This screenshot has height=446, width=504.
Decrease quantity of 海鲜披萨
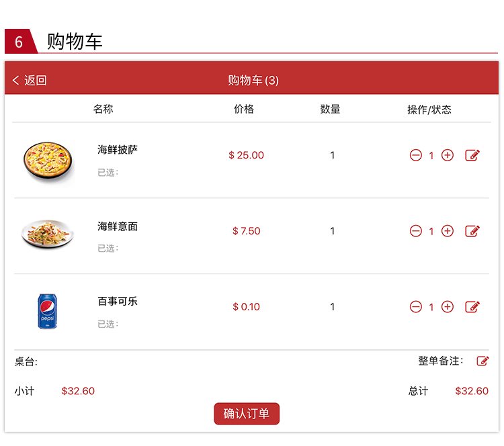pos(415,155)
